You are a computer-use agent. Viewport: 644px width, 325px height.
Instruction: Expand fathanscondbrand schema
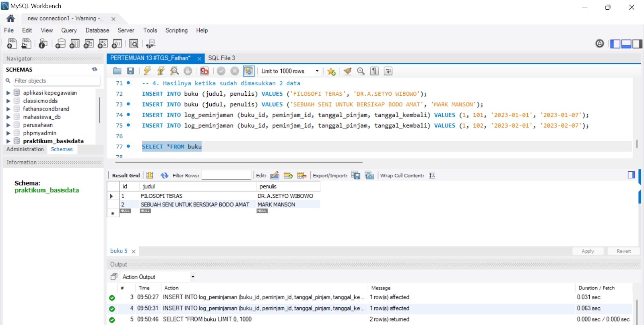(x=8, y=109)
